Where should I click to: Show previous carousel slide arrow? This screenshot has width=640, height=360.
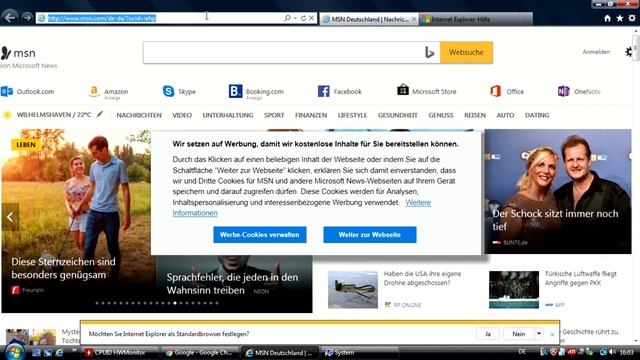pyautogui.click(x=10, y=217)
